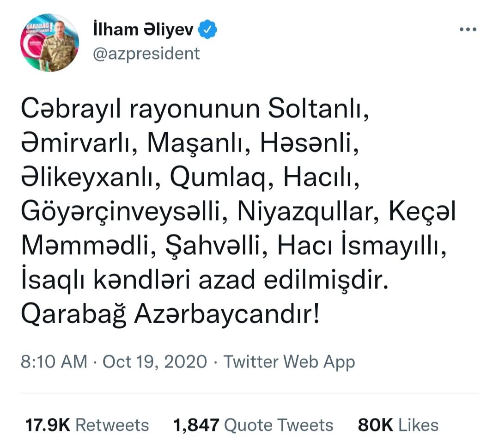Image resolution: width=499 pixels, height=448 pixels.
Task: Click the 8:10 AM timestamp
Action: click(54, 362)
